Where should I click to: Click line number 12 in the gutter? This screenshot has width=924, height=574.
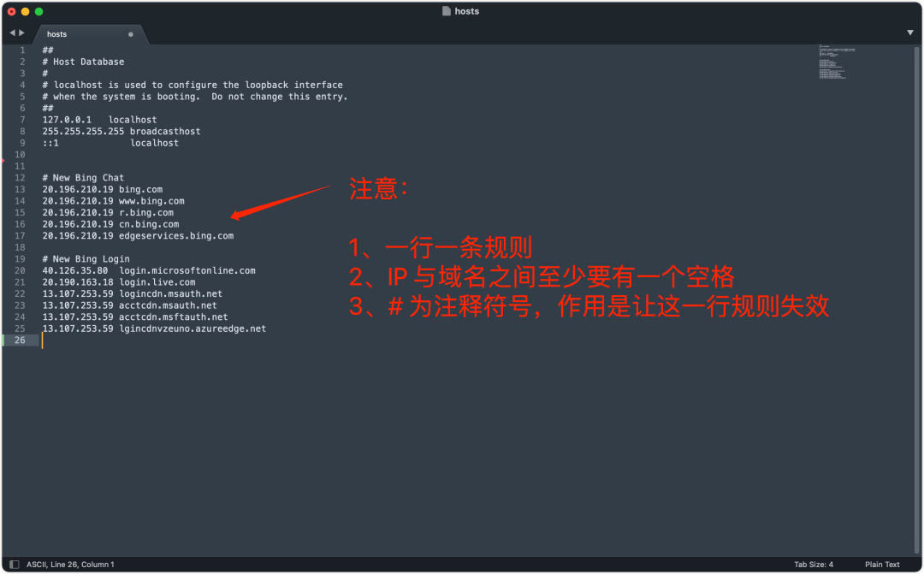pyautogui.click(x=20, y=177)
